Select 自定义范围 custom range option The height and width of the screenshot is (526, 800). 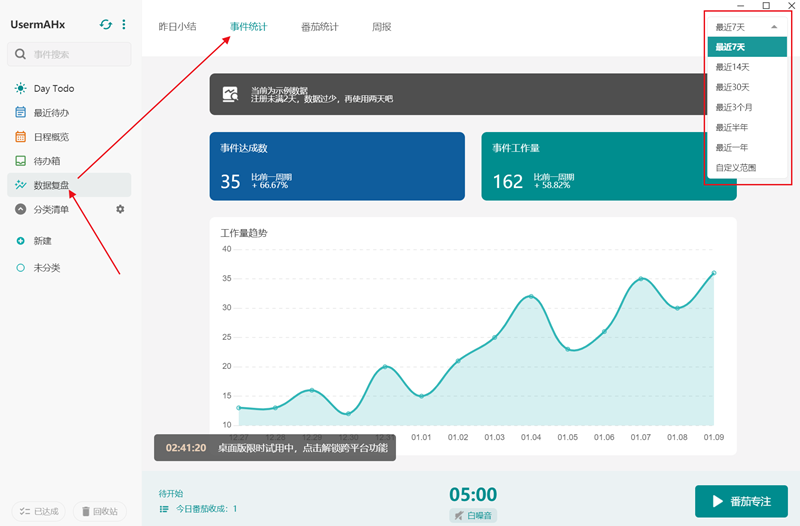(747, 167)
